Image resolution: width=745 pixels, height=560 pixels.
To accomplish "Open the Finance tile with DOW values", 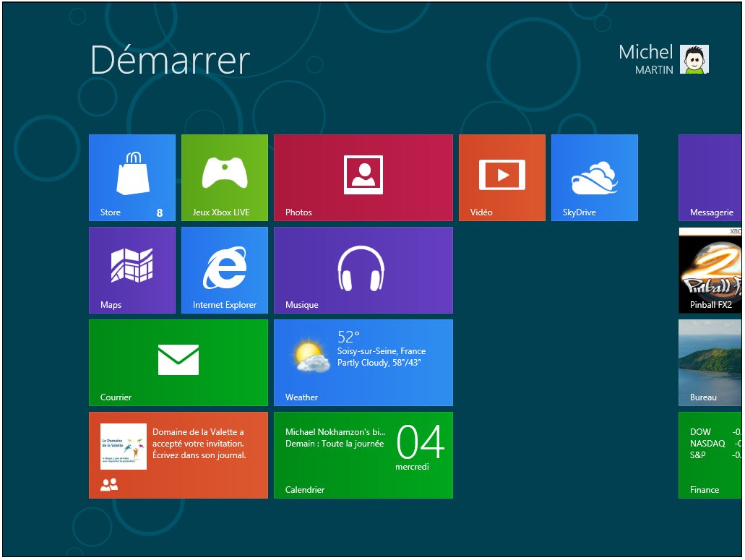I will tap(710, 455).
